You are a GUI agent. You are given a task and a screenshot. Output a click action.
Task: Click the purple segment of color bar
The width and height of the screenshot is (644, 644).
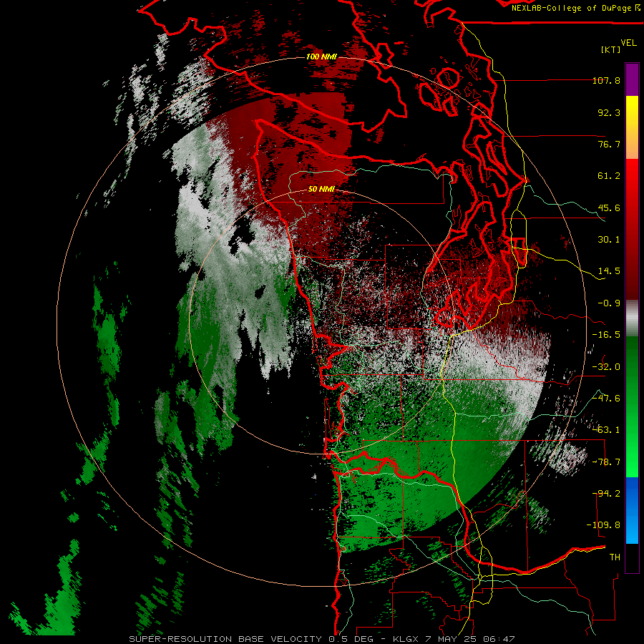click(x=632, y=79)
